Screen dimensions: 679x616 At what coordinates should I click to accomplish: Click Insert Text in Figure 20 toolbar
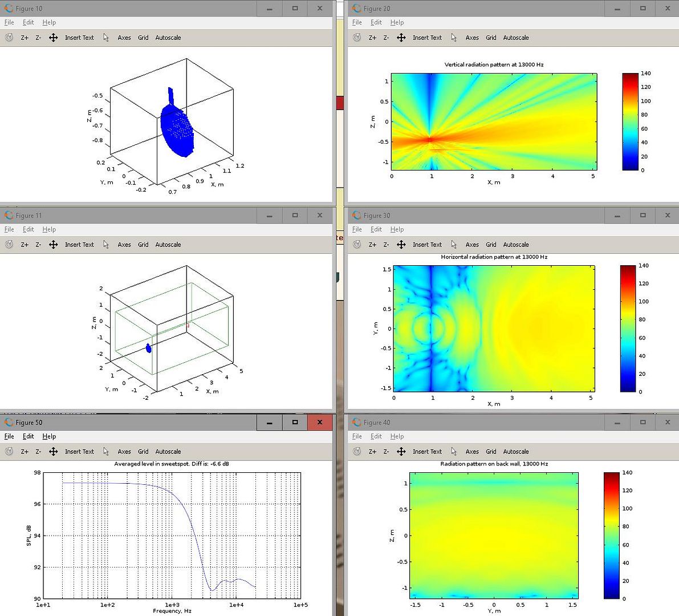click(427, 38)
